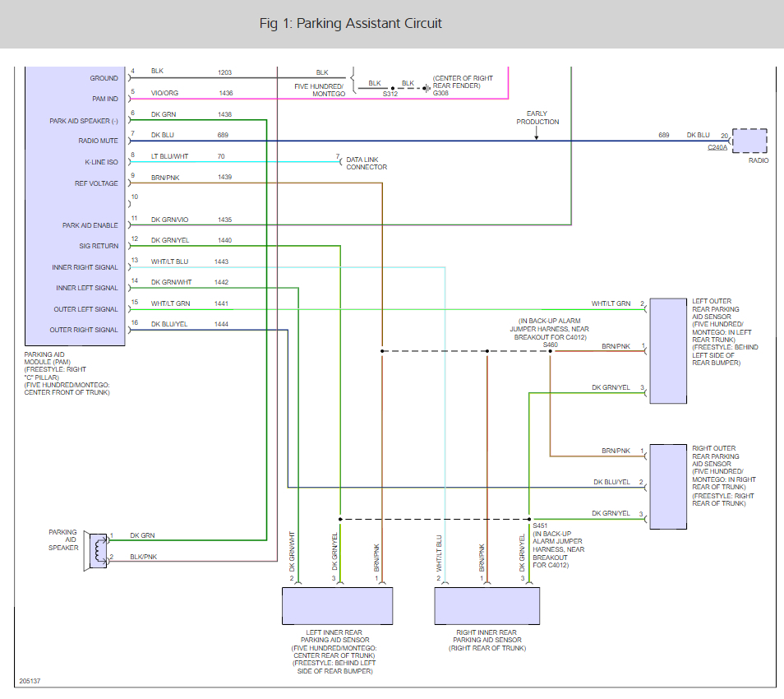This screenshot has height=699, width=784.
Task: Select the Right Inner Rear Sensor box
Action: (x=487, y=606)
